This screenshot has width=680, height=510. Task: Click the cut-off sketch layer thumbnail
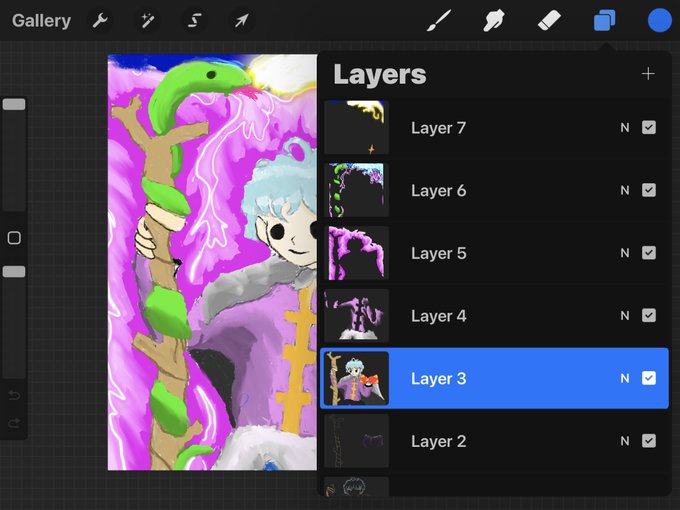tap(356, 486)
